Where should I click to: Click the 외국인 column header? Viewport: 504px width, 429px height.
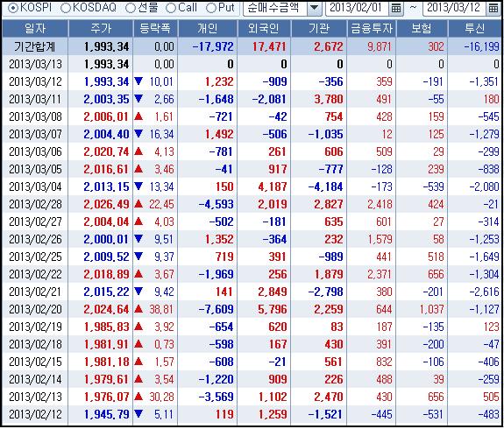(x=264, y=29)
